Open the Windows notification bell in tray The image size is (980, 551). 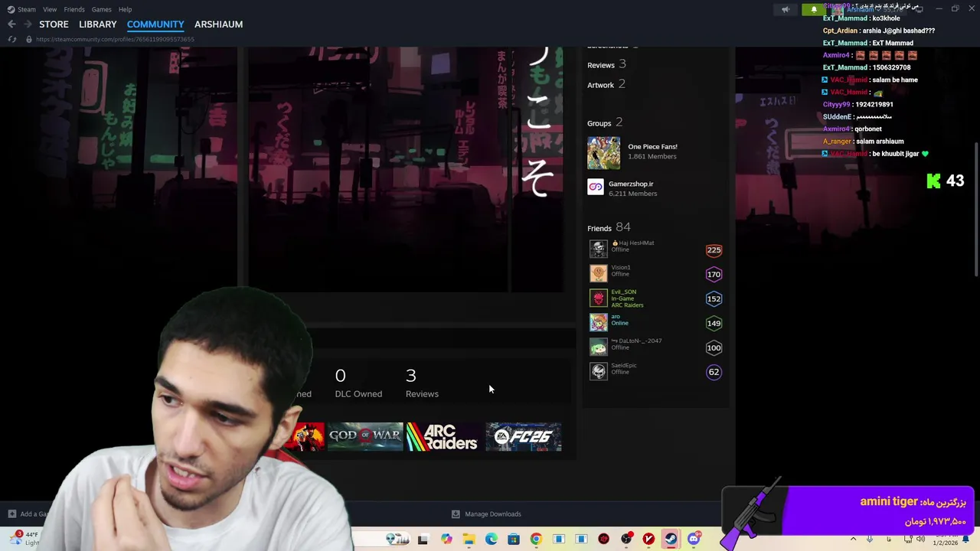click(x=965, y=540)
